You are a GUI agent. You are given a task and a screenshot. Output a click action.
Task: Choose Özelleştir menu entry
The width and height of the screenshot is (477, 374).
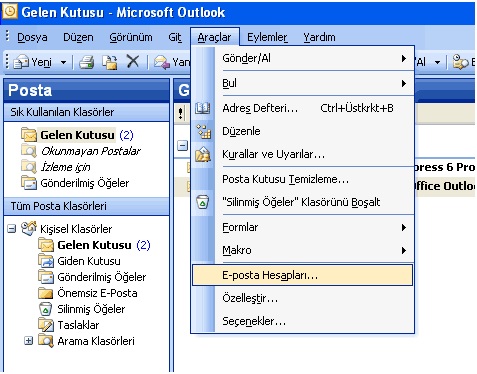coord(303,298)
